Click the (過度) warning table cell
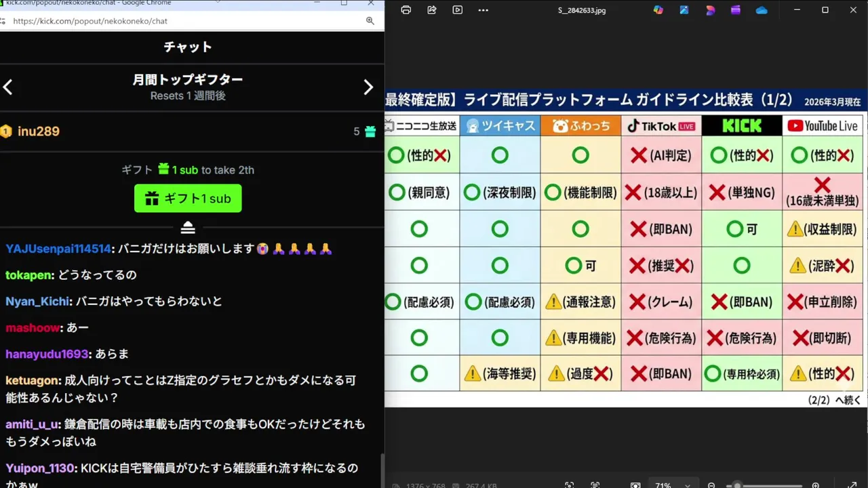 click(580, 373)
